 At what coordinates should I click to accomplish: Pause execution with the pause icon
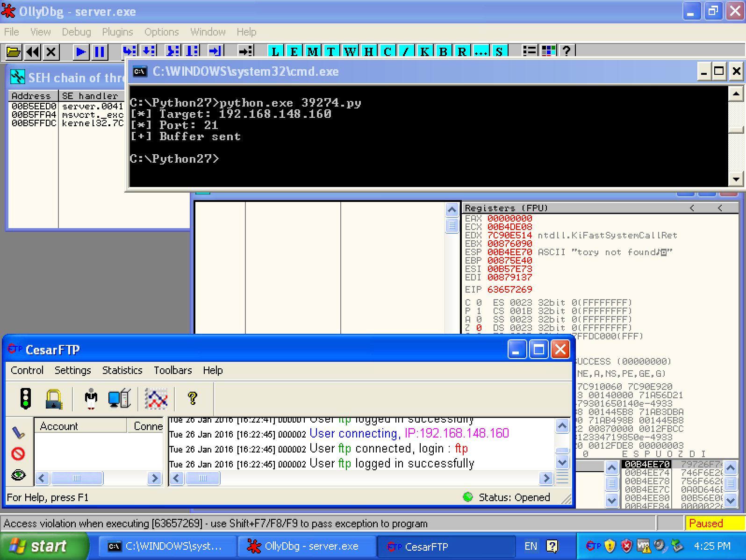click(x=100, y=51)
